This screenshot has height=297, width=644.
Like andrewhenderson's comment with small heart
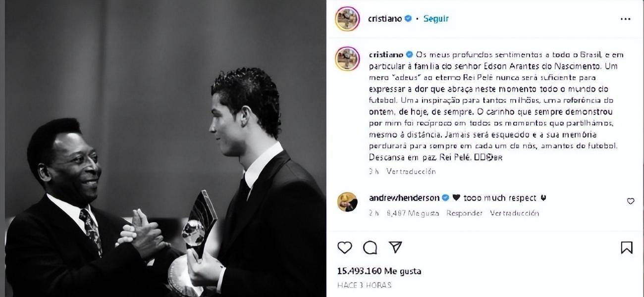(x=631, y=201)
